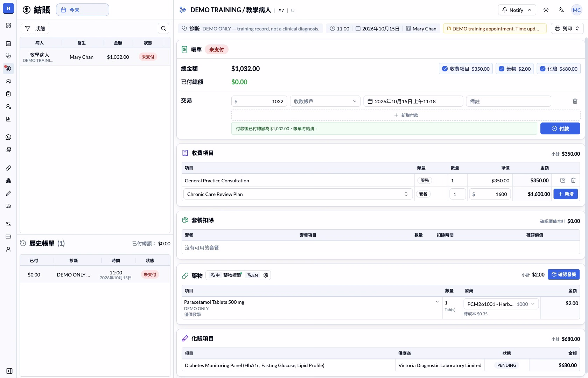Expand the Chronic Care Review Plan selector

pyautogui.click(x=298, y=194)
